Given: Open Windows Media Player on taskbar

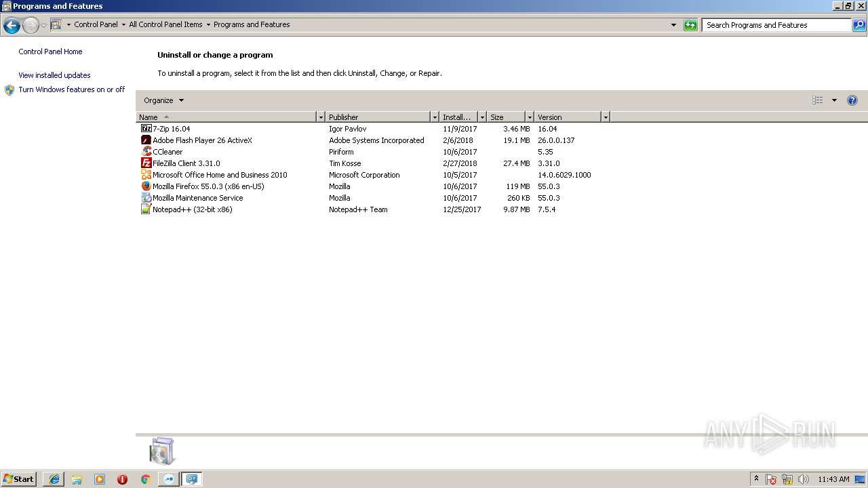Looking at the screenshot, I should (x=100, y=479).
